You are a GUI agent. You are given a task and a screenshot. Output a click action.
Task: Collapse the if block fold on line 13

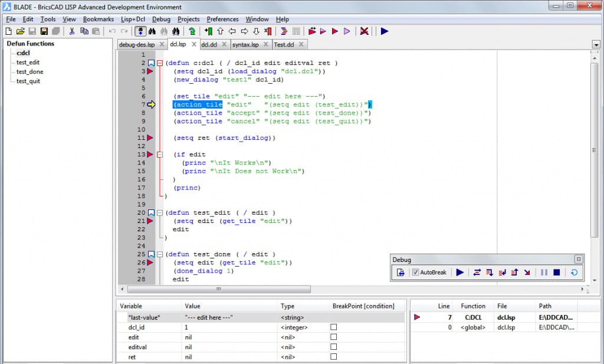tap(159, 155)
